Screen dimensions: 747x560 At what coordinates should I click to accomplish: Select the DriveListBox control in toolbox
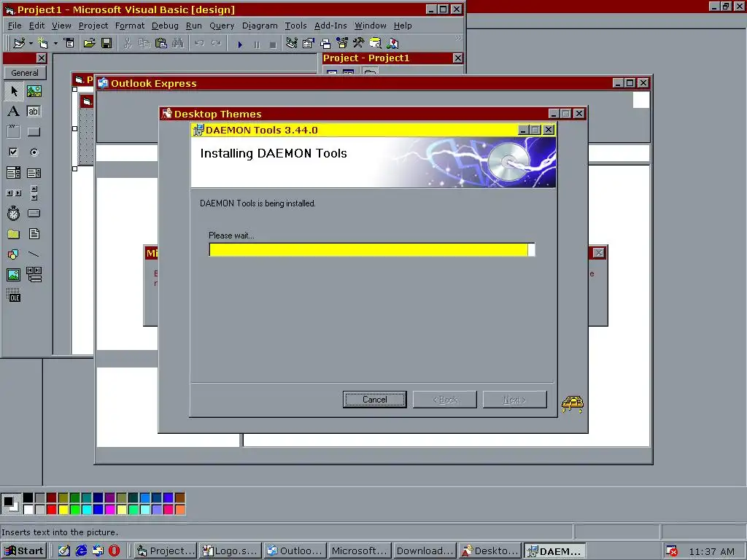pyautogui.click(x=34, y=214)
